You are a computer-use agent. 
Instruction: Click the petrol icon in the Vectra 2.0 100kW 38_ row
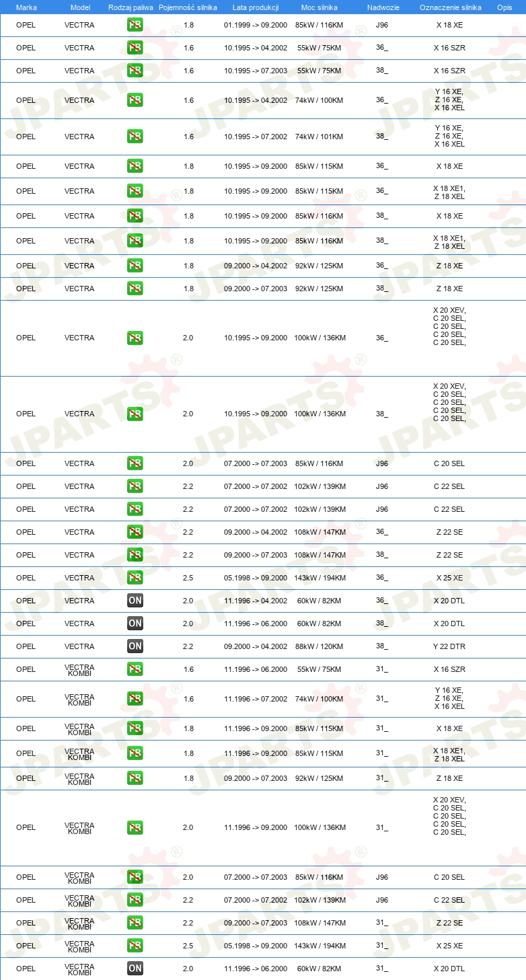click(x=135, y=414)
